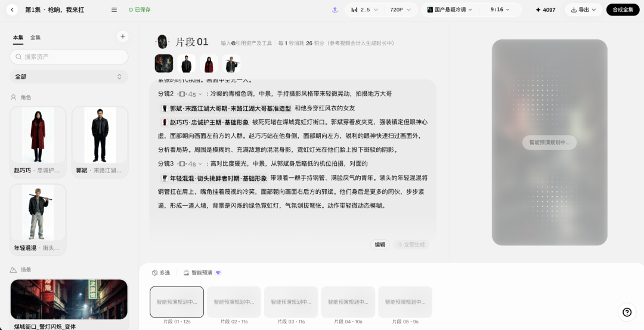Open the 国产悬疑冷调 style dropdown
Screen dimensions: 644x330
(x=450, y=10)
